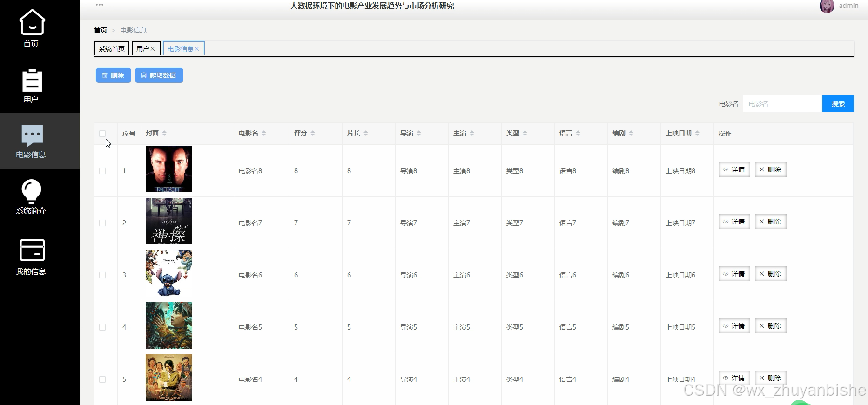This screenshot has width=868, height=405.
Task: Delete the 电影名8 row
Action: point(770,169)
